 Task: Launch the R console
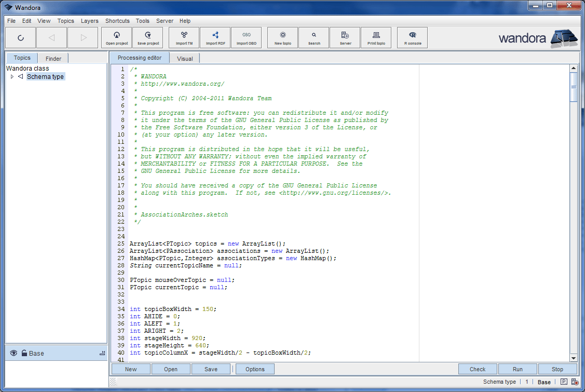click(412, 37)
